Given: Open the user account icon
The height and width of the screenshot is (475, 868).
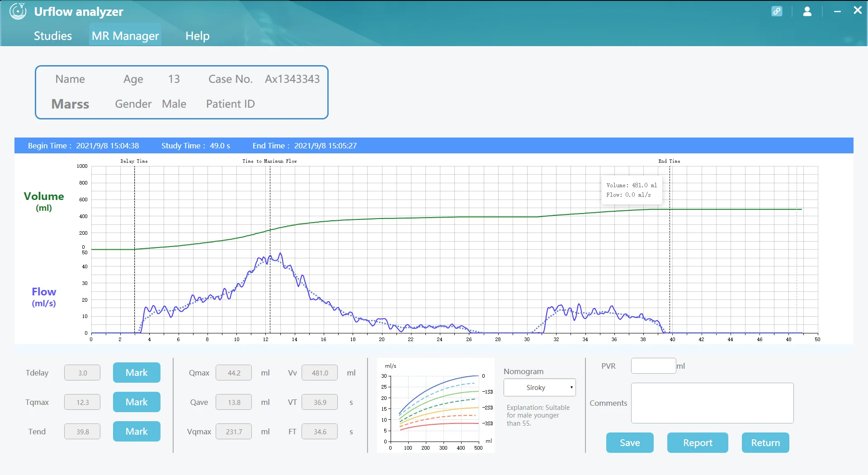Looking at the screenshot, I should point(808,11).
